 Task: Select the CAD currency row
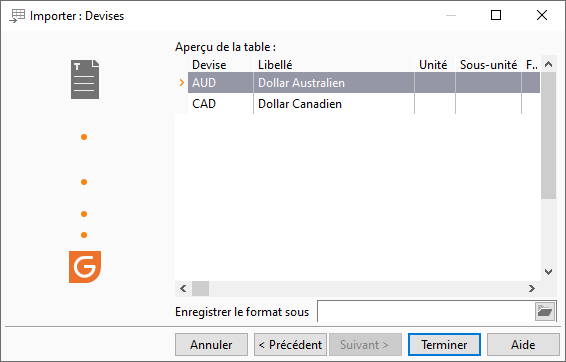point(364,104)
